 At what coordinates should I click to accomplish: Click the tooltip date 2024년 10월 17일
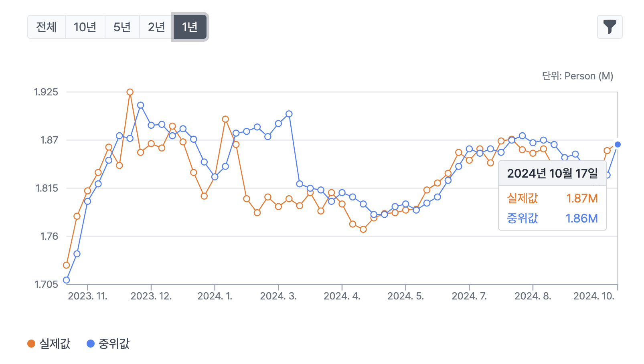pos(552,174)
